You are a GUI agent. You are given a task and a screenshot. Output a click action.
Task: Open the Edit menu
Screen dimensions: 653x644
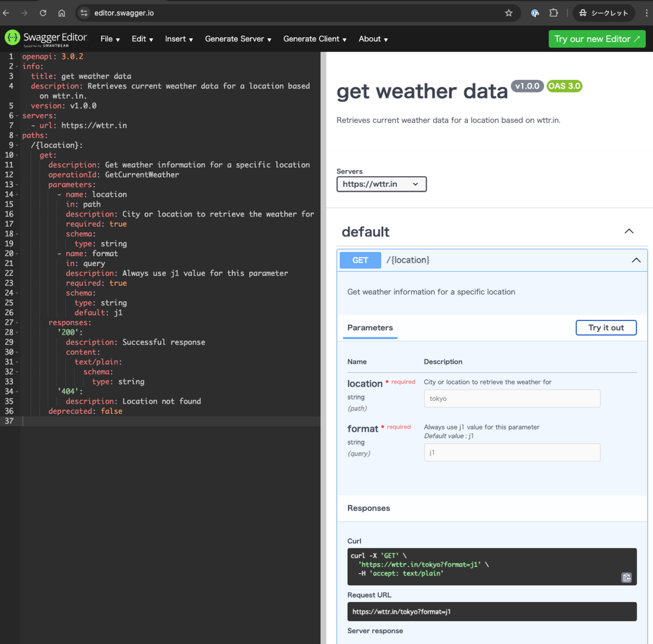pyautogui.click(x=143, y=39)
